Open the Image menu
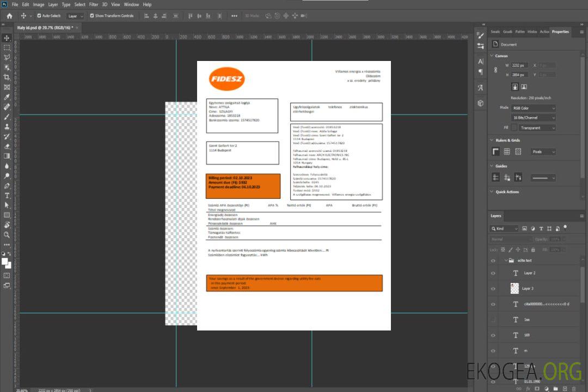Image resolution: width=588 pixels, height=392 pixels. pos(38,4)
